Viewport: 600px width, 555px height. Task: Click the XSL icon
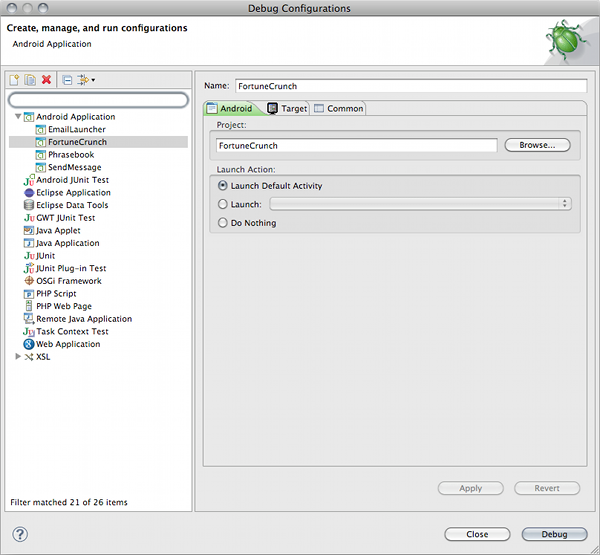point(29,357)
